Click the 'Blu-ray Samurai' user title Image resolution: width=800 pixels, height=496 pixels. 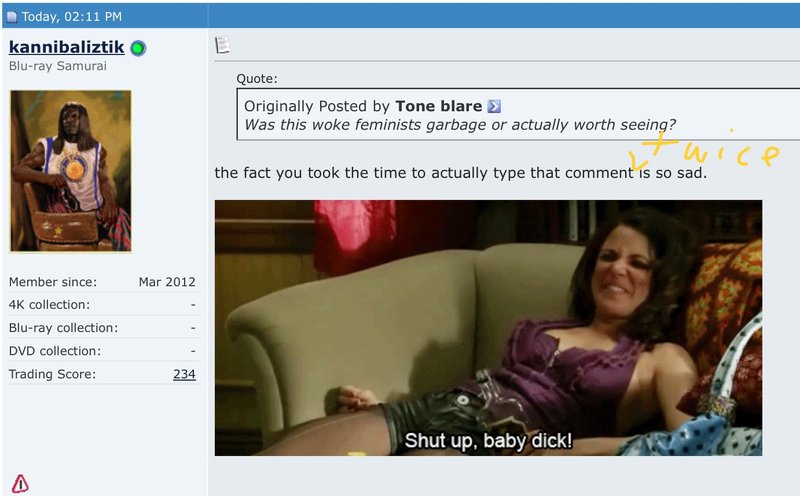pyautogui.click(x=58, y=66)
